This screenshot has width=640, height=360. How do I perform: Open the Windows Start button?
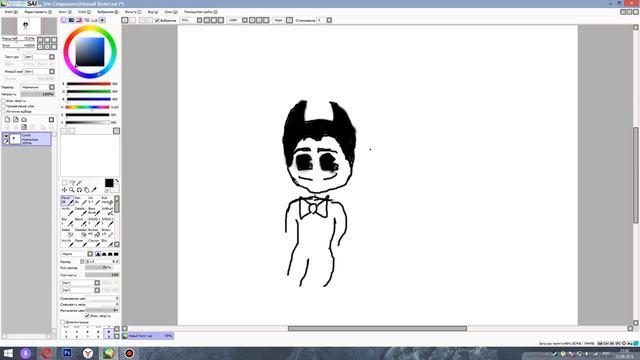coord(8,353)
